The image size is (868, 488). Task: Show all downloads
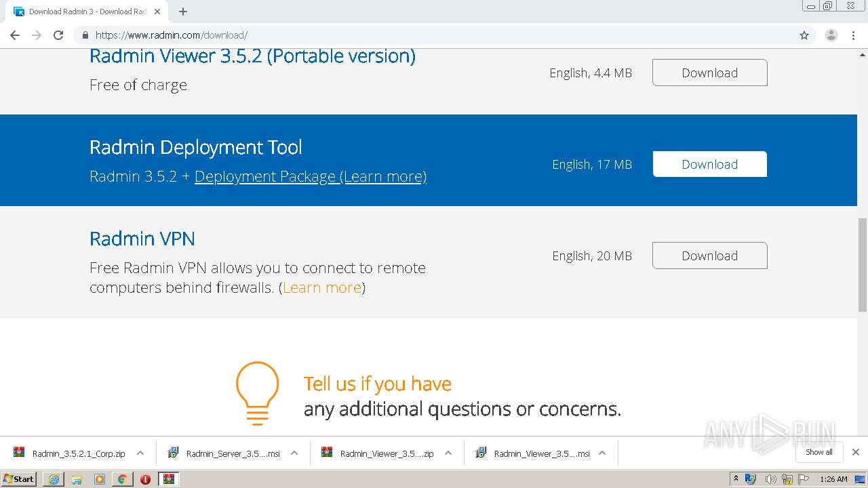[818, 452]
